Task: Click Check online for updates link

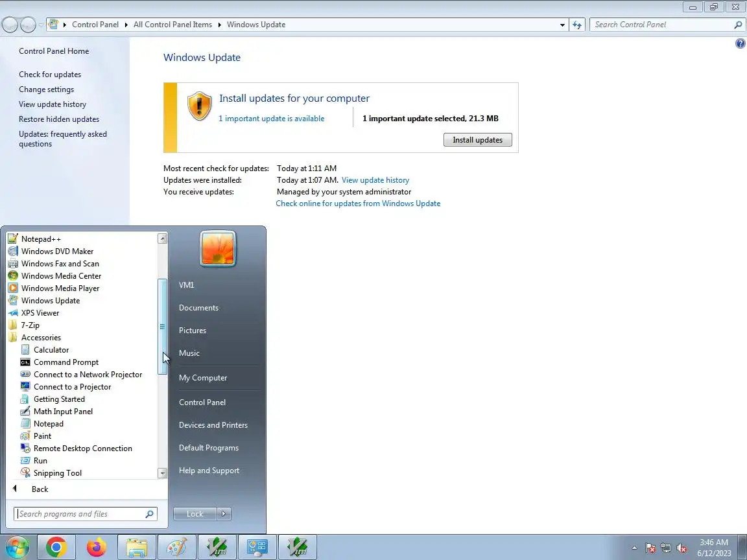Action: pyautogui.click(x=358, y=204)
